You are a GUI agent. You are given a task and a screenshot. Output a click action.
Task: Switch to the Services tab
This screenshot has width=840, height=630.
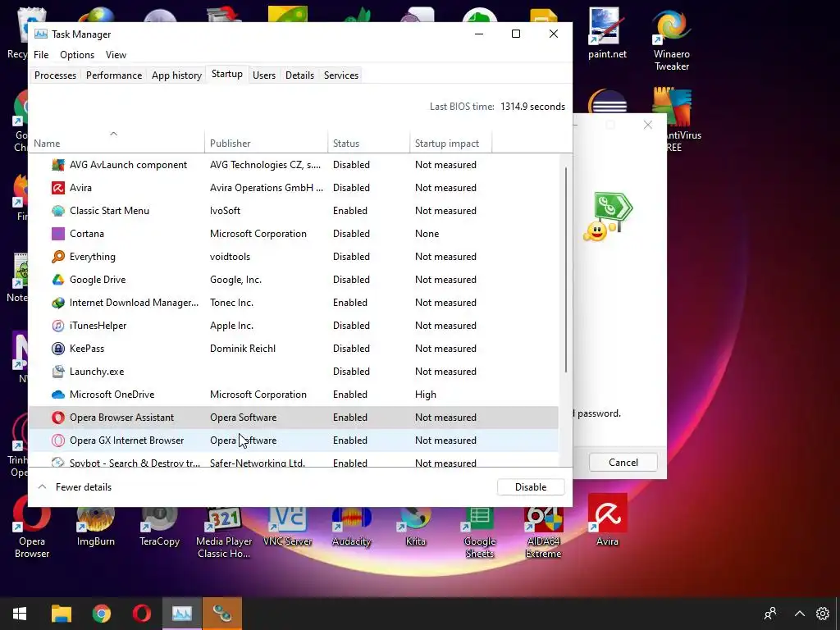pyautogui.click(x=341, y=75)
